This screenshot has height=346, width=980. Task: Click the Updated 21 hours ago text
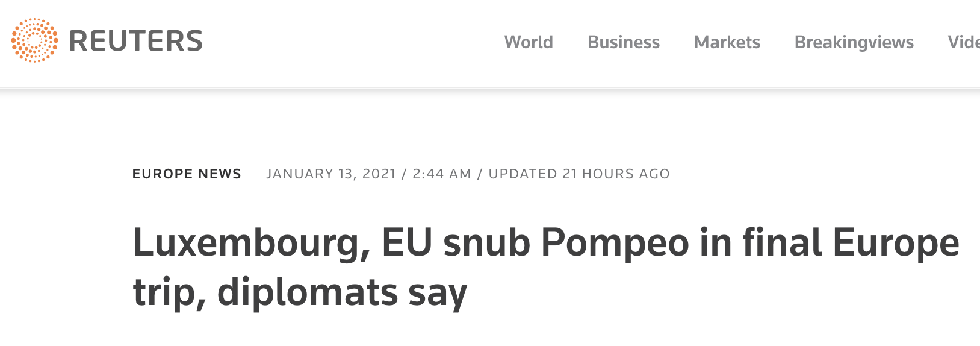(578, 174)
